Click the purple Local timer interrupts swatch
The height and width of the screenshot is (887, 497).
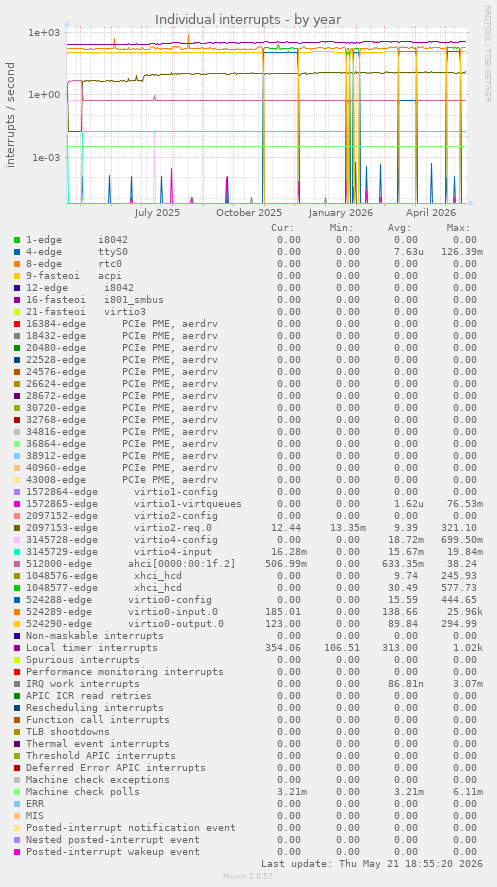pos(17,648)
